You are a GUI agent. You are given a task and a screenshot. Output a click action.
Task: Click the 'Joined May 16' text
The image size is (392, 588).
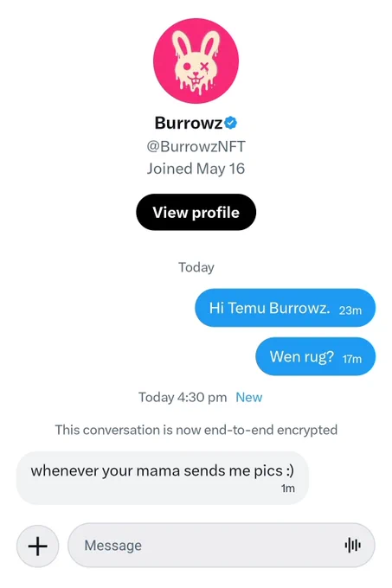196,169
